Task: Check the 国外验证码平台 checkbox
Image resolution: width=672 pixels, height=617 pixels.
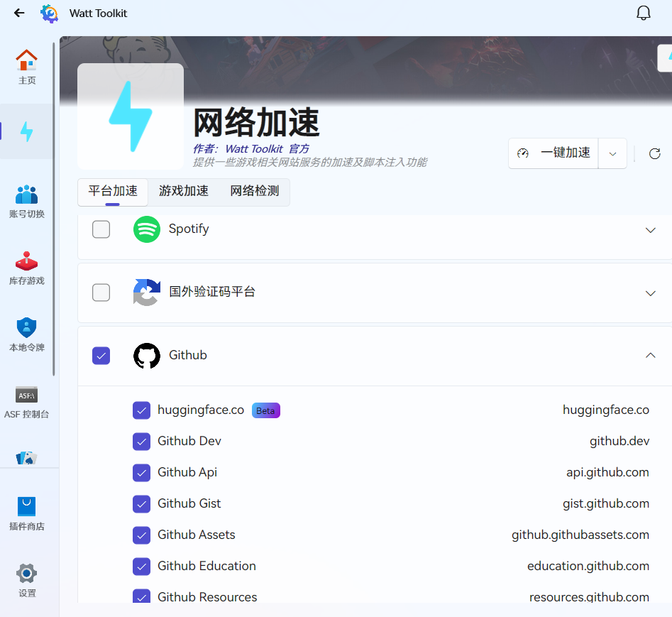Action: 101,293
